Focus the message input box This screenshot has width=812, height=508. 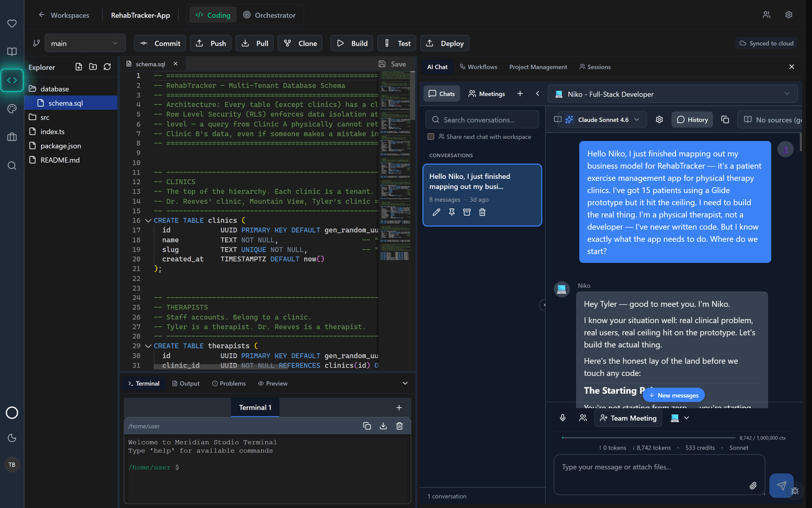click(x=659, y=474)
